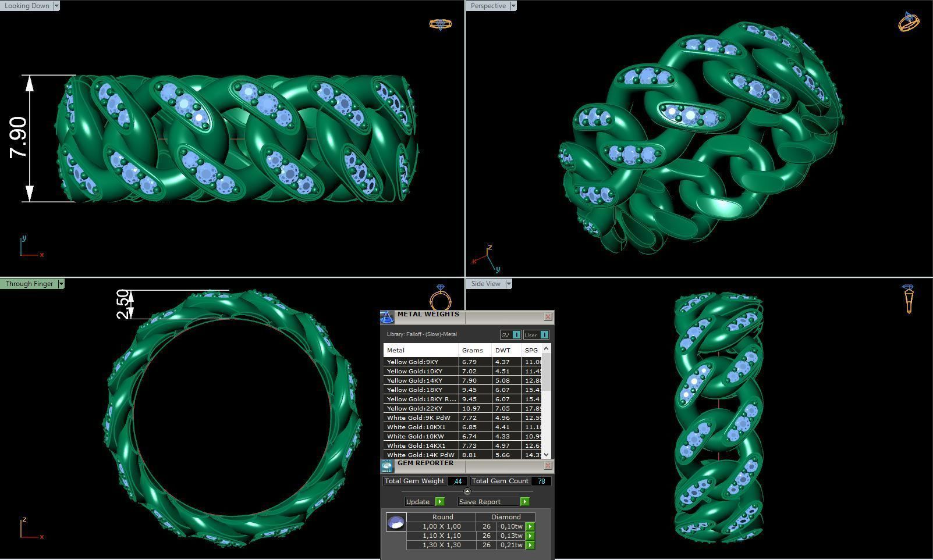
Task: Click the 1,10 X 1,10 gem size cell
Action: tap(441, 536)
